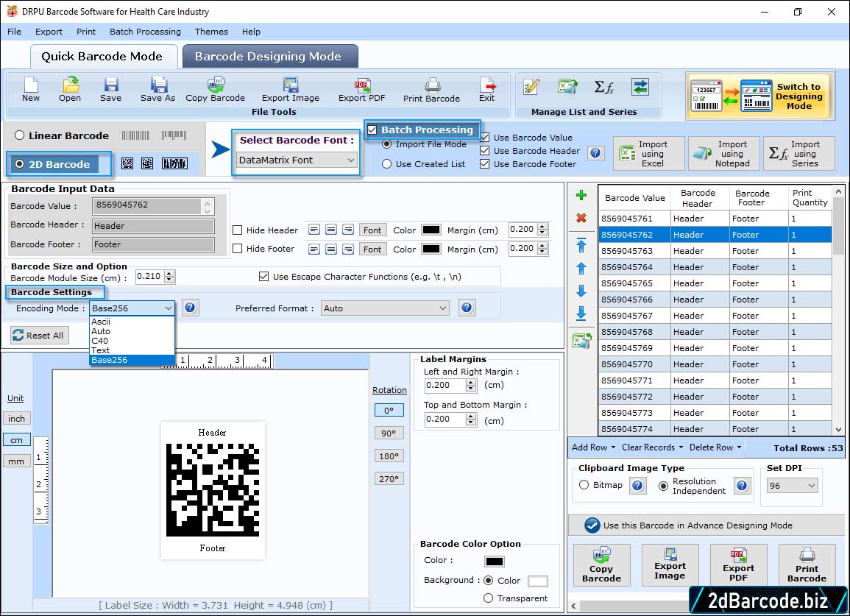
Task: Rotate barcode using the 90° button
Action: (x=389, y=433)
